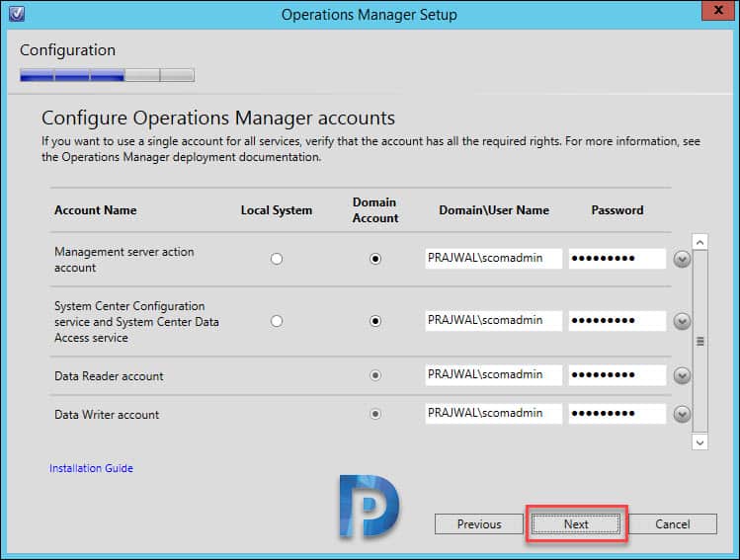Image resolution: width=740 pixels, height=560 pixels.
Task: Expand chevron for System Center Configuration service row
Action: (682, 321)
